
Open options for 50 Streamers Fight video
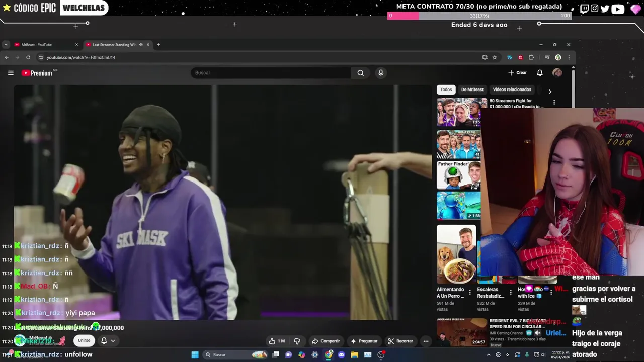554,102
